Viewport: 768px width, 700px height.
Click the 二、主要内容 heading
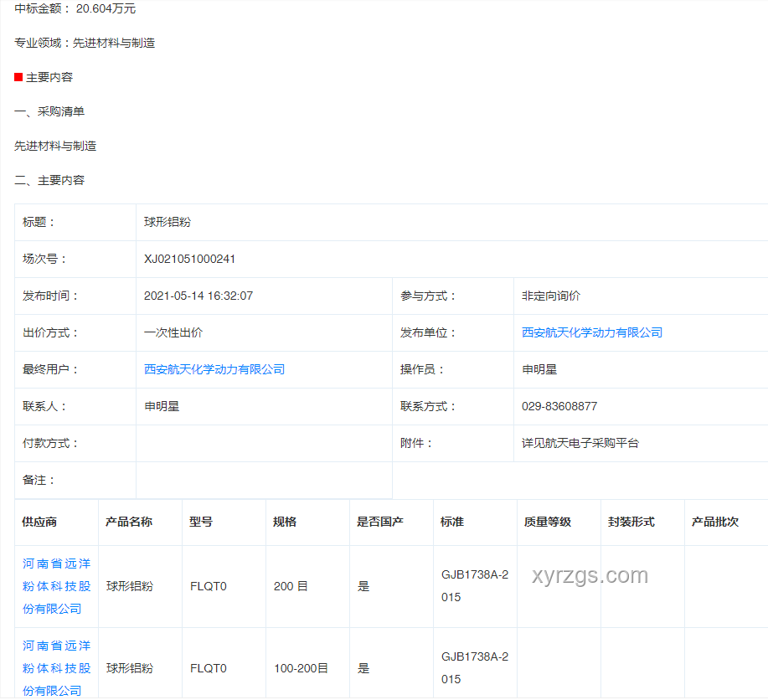point(49,180)
